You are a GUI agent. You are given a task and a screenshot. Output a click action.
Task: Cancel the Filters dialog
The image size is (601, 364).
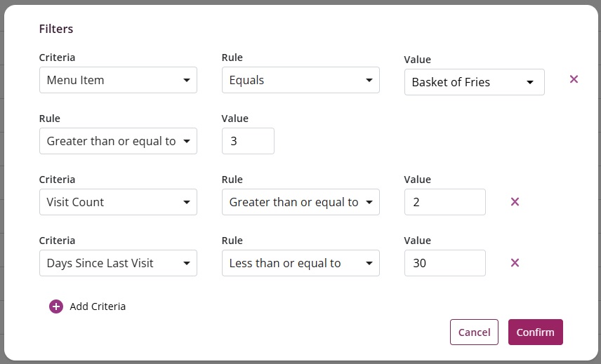(x=474, y=332)
